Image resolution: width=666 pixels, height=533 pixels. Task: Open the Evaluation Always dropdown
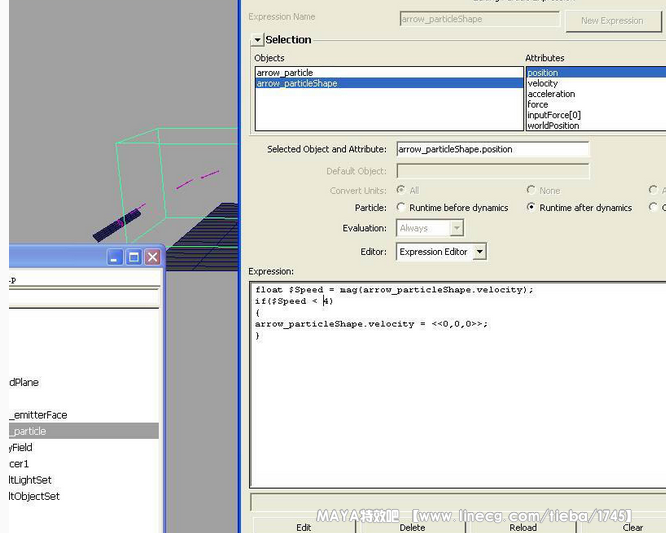pos(430,228)
